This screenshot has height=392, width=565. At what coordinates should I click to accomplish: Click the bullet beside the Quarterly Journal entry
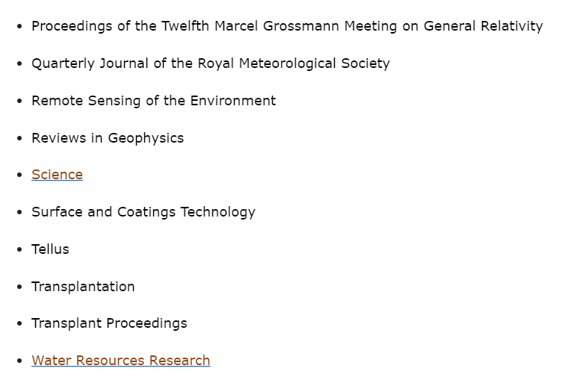click(19, 64)
